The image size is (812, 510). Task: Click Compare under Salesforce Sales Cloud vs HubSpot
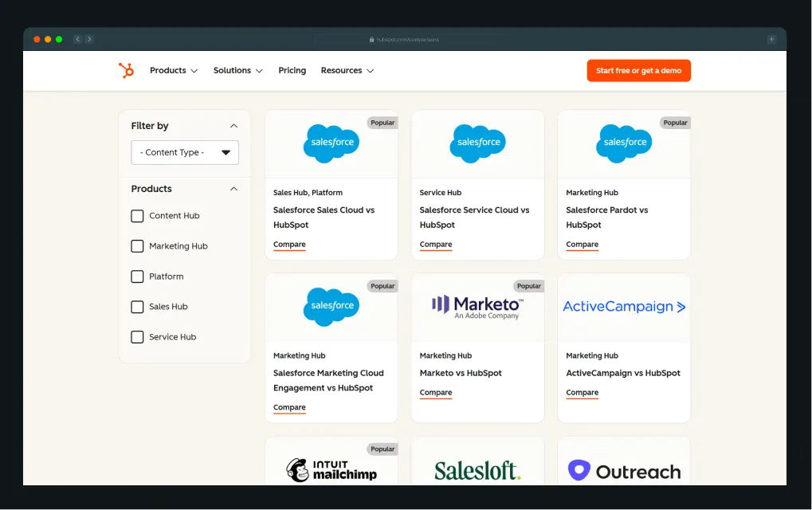coord(289,245)
